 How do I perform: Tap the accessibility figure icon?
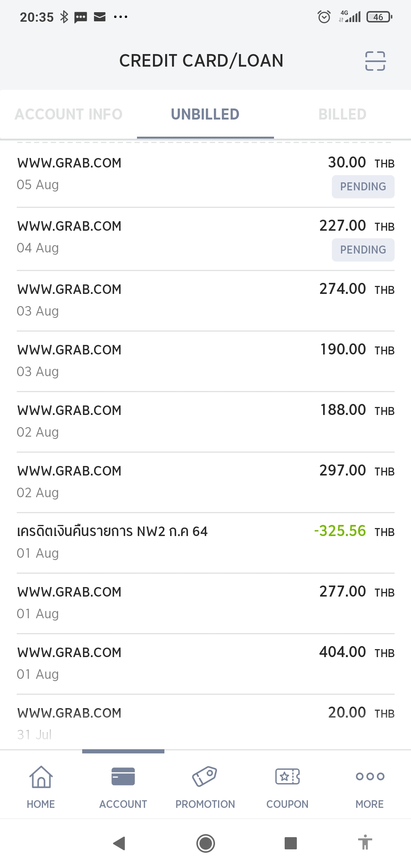365,842
